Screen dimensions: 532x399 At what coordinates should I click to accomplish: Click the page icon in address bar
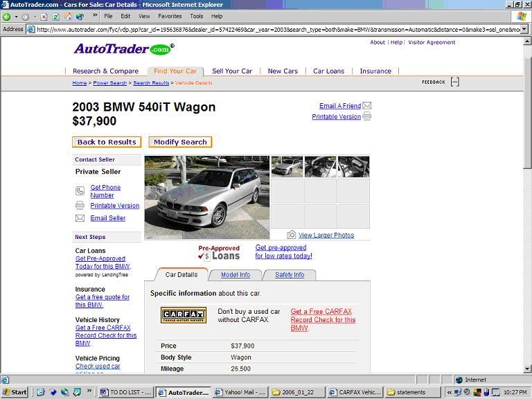click(x=31, y=30)
